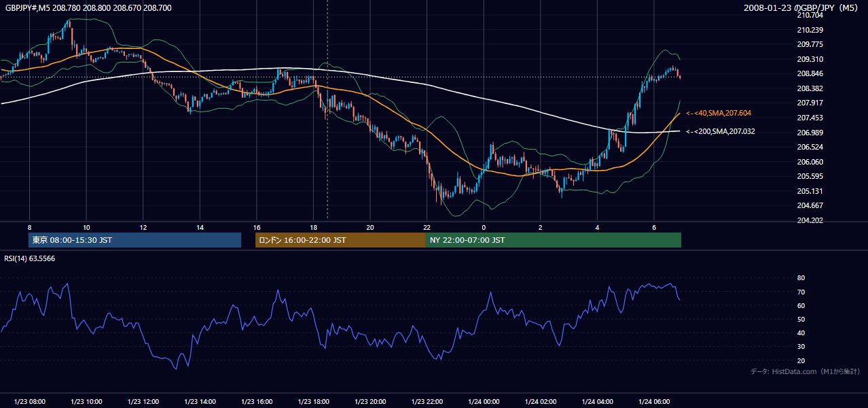Click price axis value 208.382

810,88
